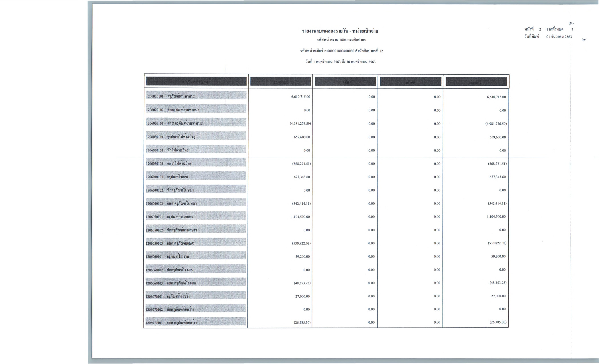Screen dimensions: 599x364
Task: Click the carried-forward balance column header
Action: pos(476,82)
